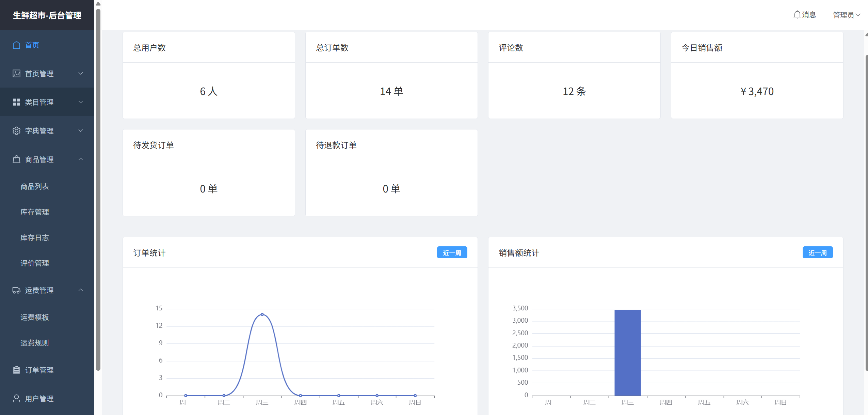
Task: Click the gear icon for 字典管理
Action: point(16,131)
